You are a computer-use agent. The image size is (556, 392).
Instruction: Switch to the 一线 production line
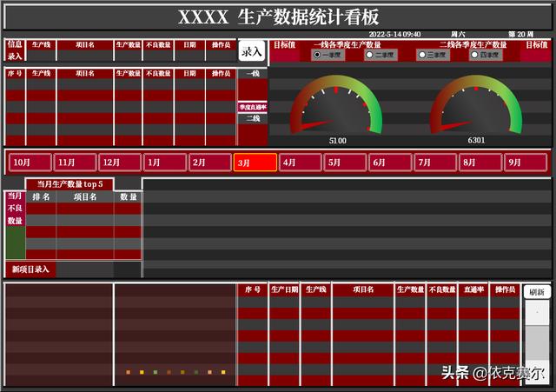click(x=252, y=75)
